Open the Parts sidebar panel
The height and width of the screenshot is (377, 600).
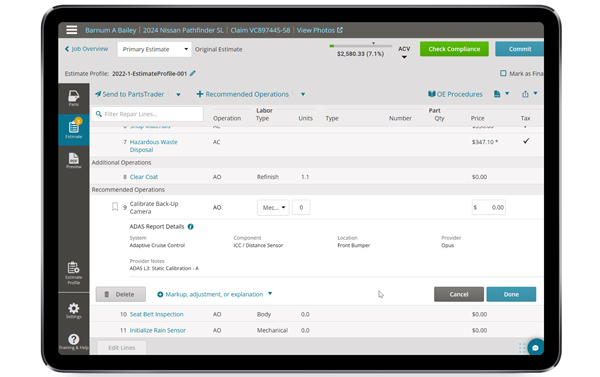(73, 98)
